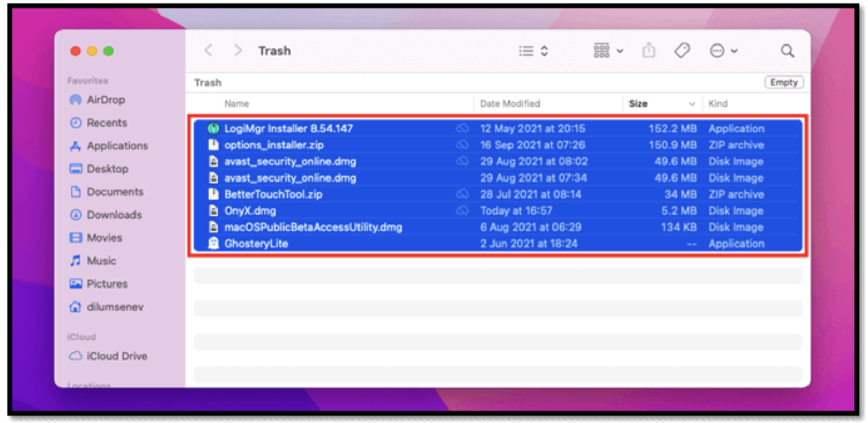Select the GhosteryLite application

(x=498, y=244)
